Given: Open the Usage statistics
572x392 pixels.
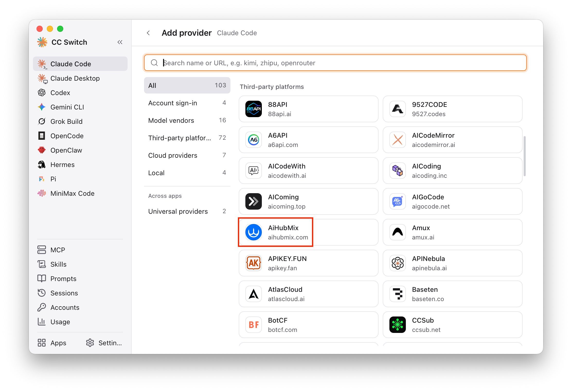Looking at the screenshot, I should tap(80, 322).
